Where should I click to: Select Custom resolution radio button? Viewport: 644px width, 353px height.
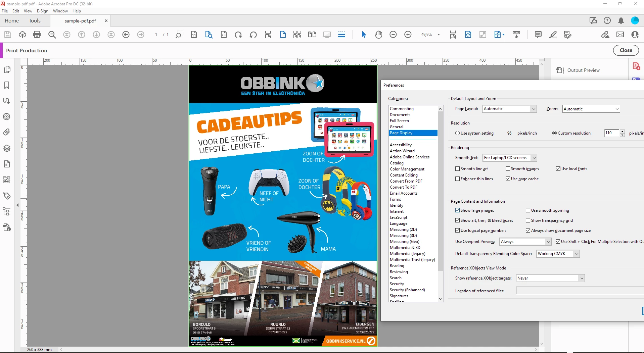(554, 133)
